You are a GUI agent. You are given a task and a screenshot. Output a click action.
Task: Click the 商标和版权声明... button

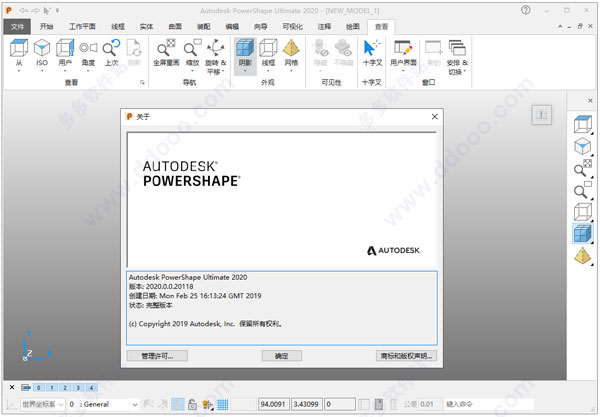click(x=406, y=356)
